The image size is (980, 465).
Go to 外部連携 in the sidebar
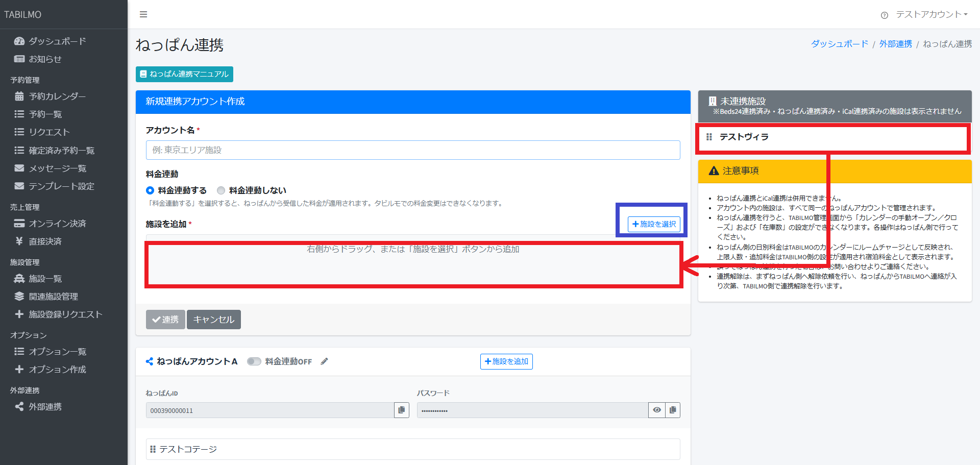pos(45,407)
